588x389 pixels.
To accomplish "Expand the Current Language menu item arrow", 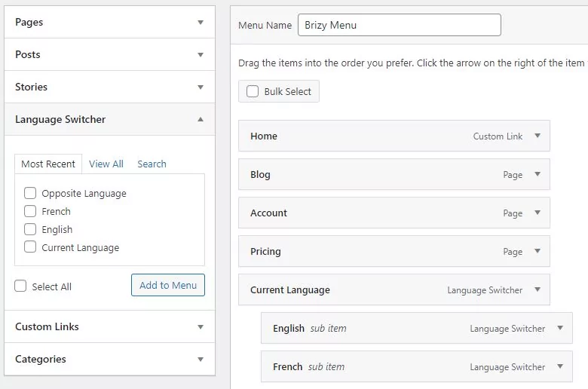I will coord(537,289).
